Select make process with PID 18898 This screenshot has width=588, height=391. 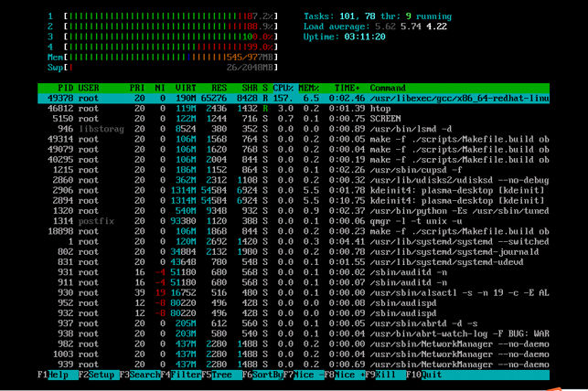pos(294,231)
